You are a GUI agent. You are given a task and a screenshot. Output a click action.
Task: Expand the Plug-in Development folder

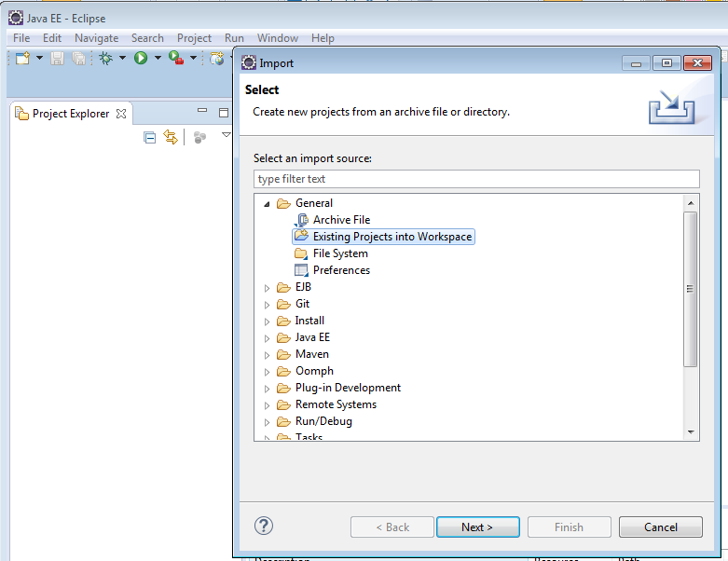pyautogui.click(x=267, y=389)
